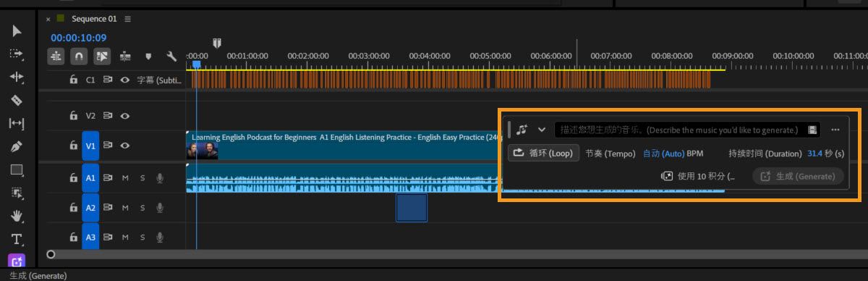This screenshot has height=281, width=868.
Task: Enable voice-over record on track A2
Action: coord(159,208)
